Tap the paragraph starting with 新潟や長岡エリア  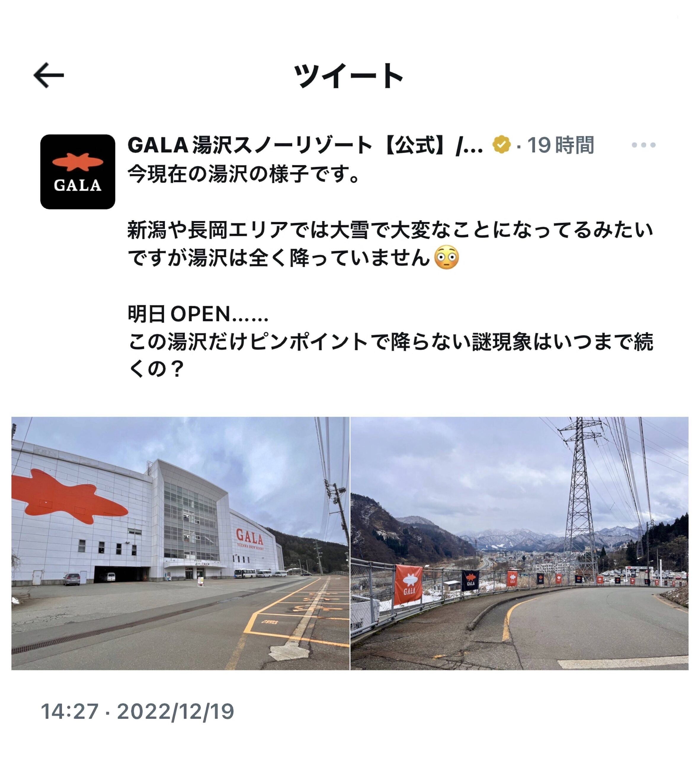click(390, 244)
